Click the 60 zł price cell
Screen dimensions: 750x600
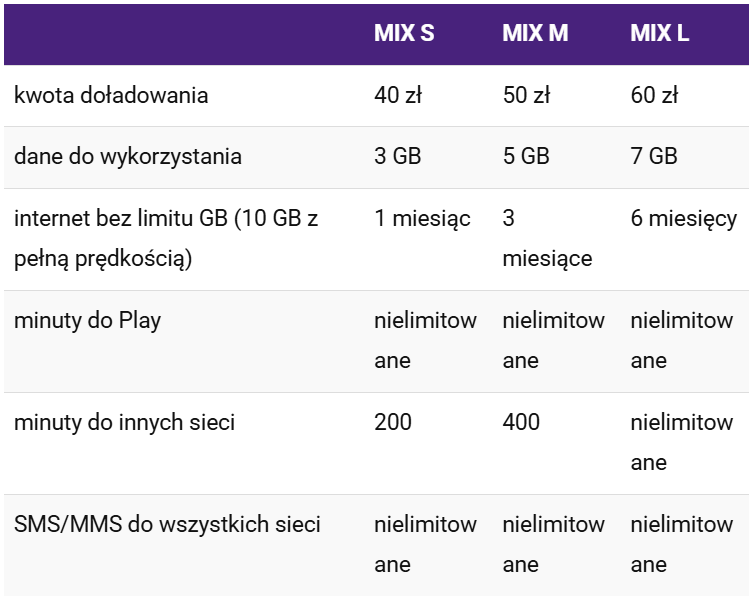pos(654,96)
